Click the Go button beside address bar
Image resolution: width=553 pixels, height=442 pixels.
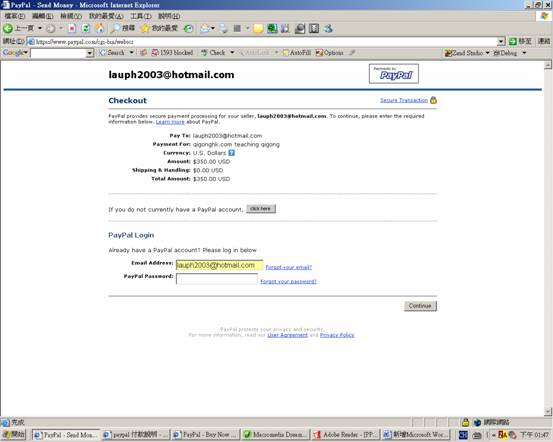521,42
